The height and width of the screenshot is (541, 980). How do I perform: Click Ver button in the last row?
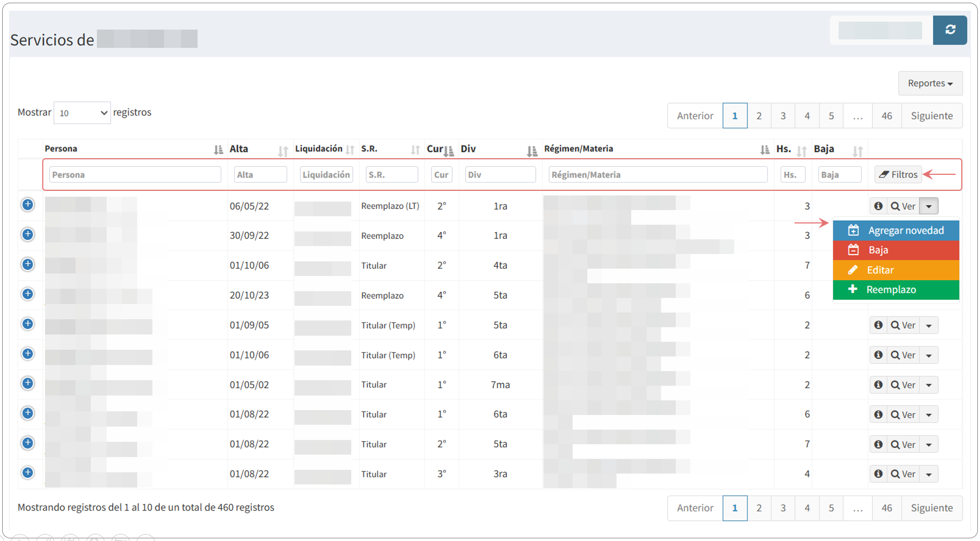[903, 474]
